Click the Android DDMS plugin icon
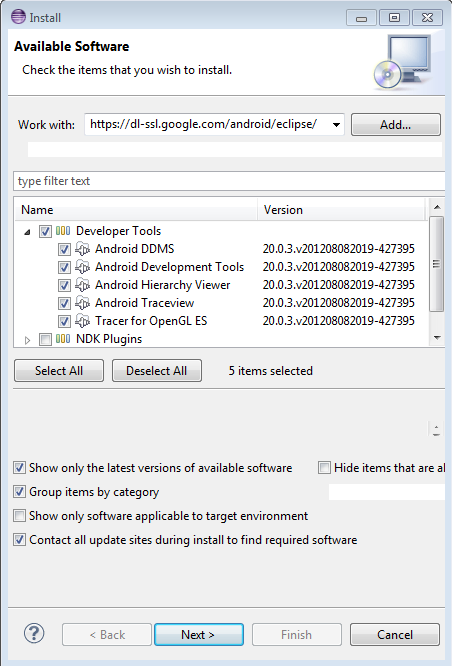 click(x=82, y=249)
